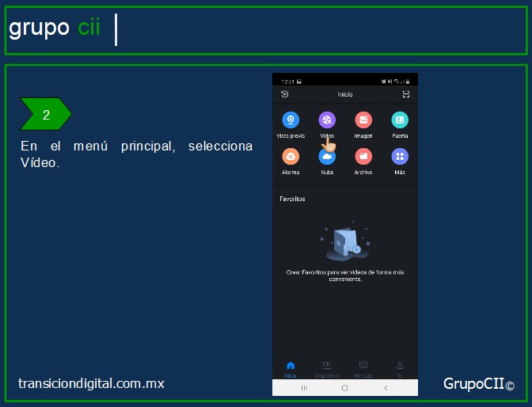Tap the history icon at top left
The image size is (532, 407).
coord(285,94)
